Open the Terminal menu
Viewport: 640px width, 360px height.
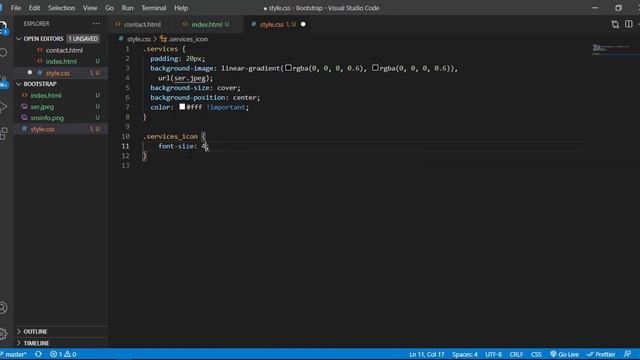point(153,8)
